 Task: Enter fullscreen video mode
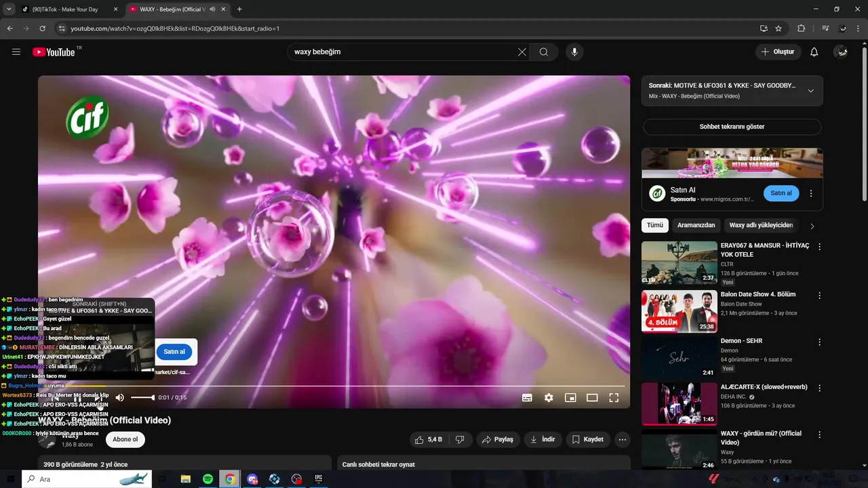pos(614,398)
